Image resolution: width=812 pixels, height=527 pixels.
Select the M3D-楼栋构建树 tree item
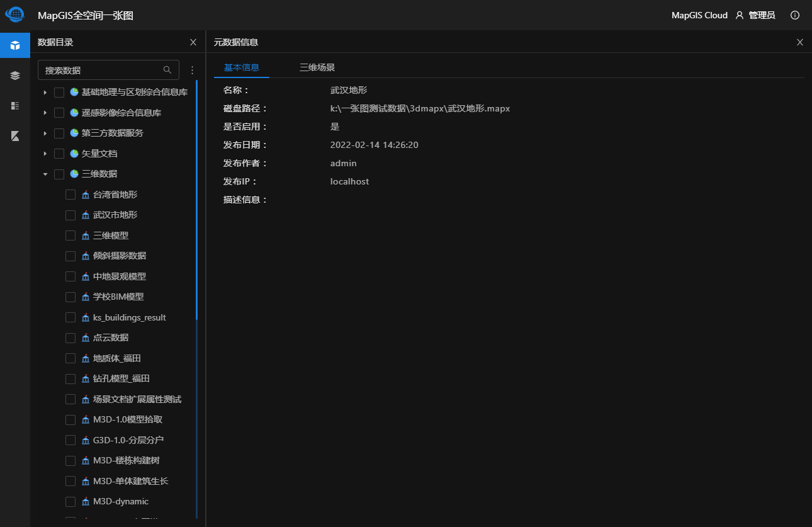tap(126, 460)
